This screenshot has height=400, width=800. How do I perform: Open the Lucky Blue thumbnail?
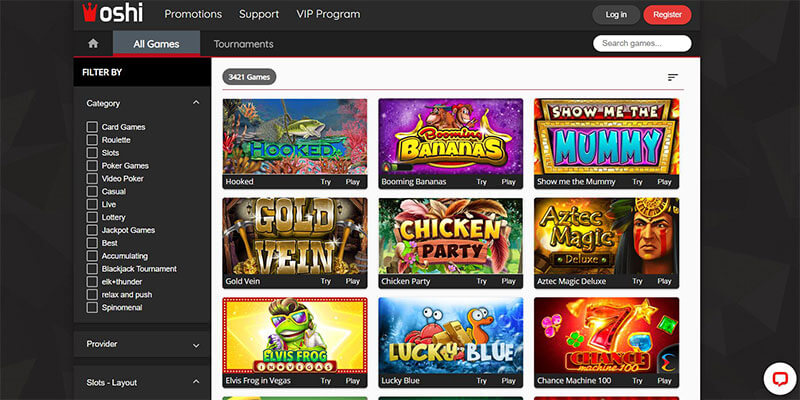pyautogui.click(x=451, y=335)
